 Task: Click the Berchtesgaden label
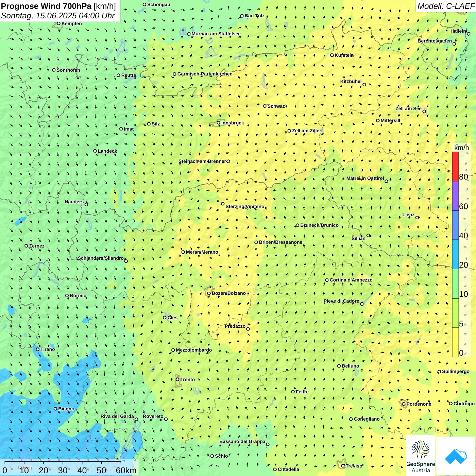[435, 41]
